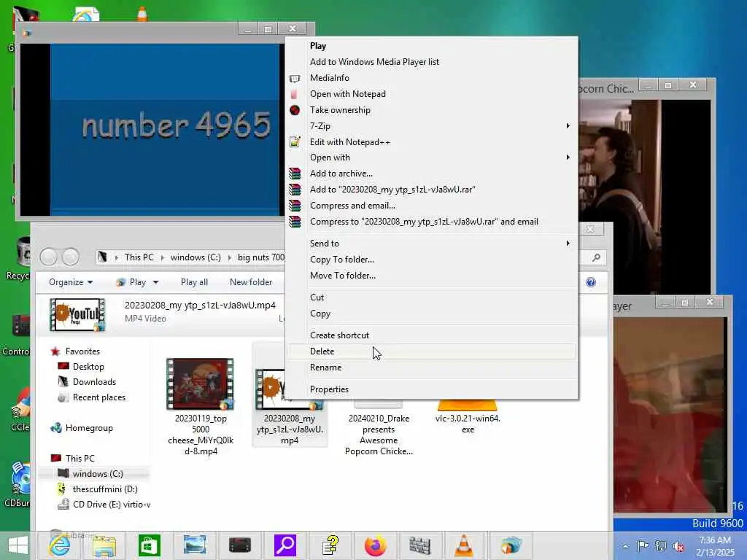Select Homegroup in the navigation pane

(89, 428)
